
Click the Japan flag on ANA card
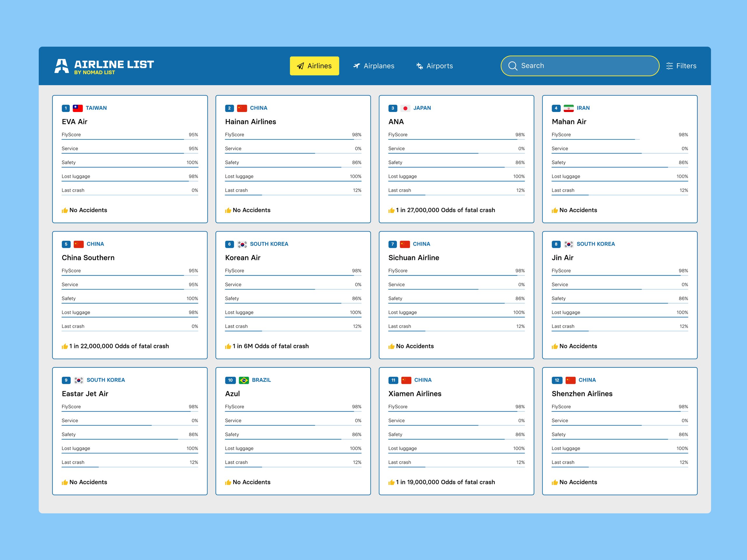[x=405, y=108]
